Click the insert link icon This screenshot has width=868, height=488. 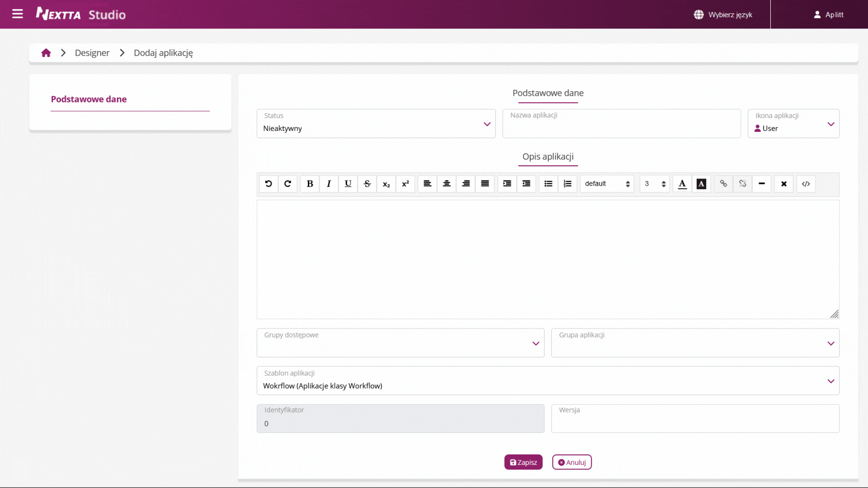pyautogui.click(x=723, y=184)
